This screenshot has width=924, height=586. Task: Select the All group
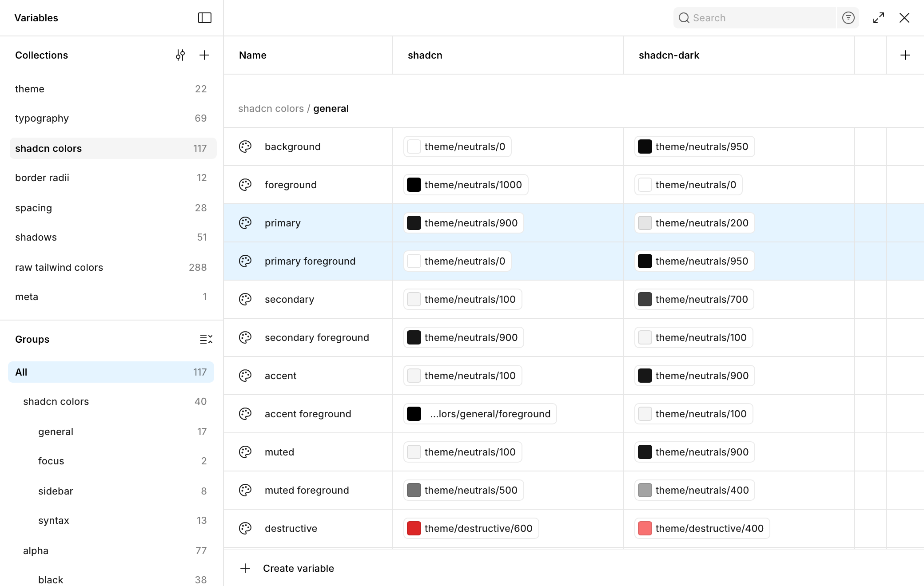point(111,372)
